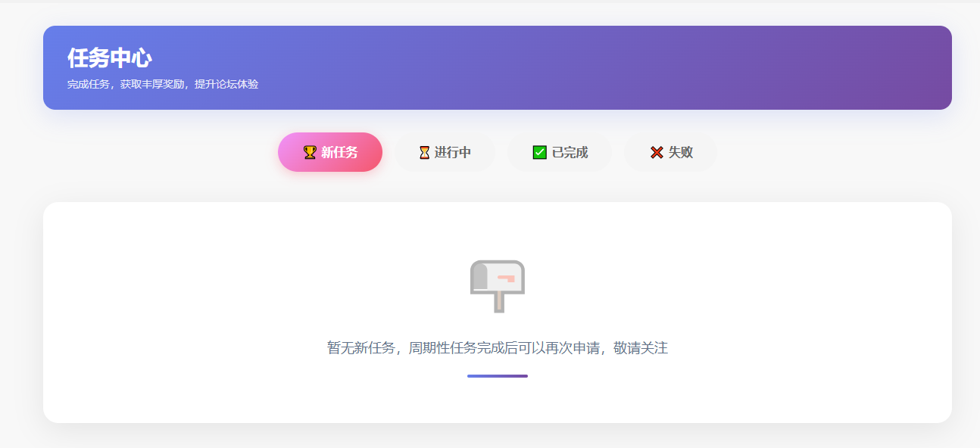This screenshot has height=448, width=980.
Task: Click the trophy emoji inside the pink pill
Action: [309, 151]
